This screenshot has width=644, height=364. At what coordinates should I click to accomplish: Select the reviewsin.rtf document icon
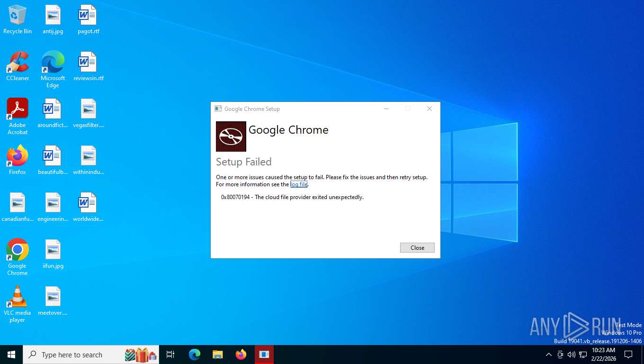tap(88, 66)
